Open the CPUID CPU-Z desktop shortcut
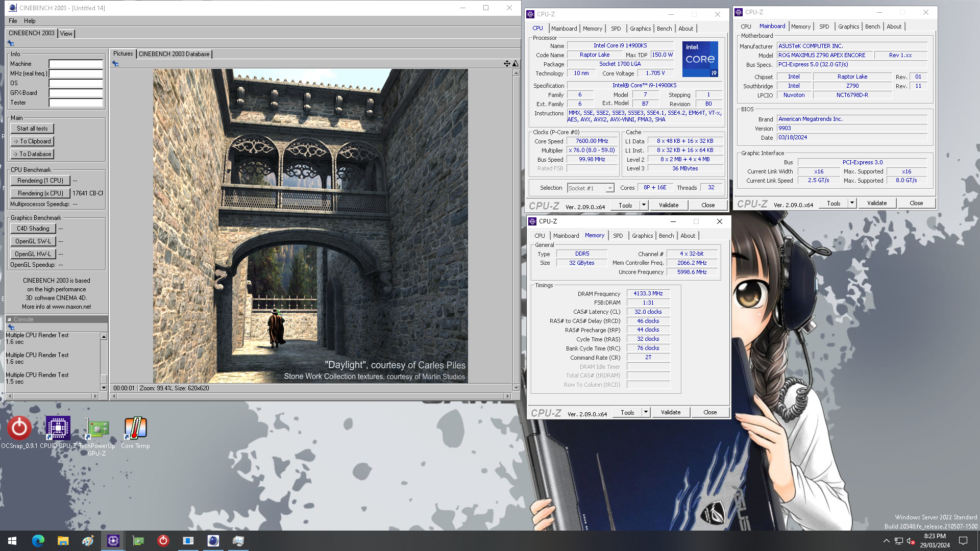This screenshot has width=980, height=551. click(58, 433)
